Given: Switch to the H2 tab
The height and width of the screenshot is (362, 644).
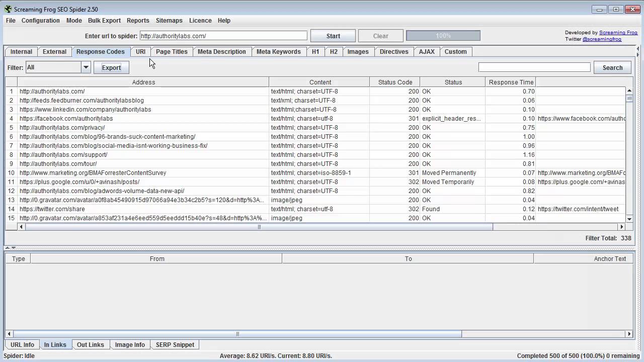Looking at the screenshot, I should tap(334, 52).
